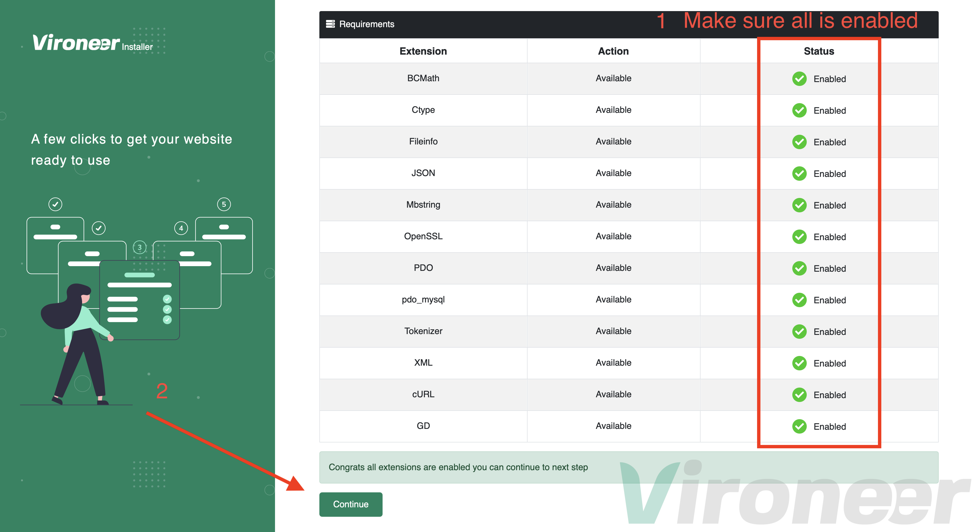980x532 pixels.
Task: Select the GD extension cell
Action: click(423, 426)
